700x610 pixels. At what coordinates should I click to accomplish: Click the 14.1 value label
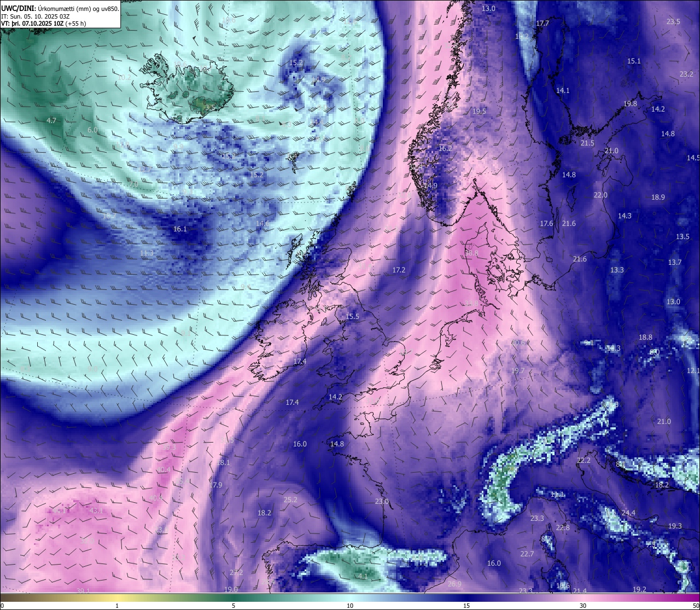click(563, 90)
